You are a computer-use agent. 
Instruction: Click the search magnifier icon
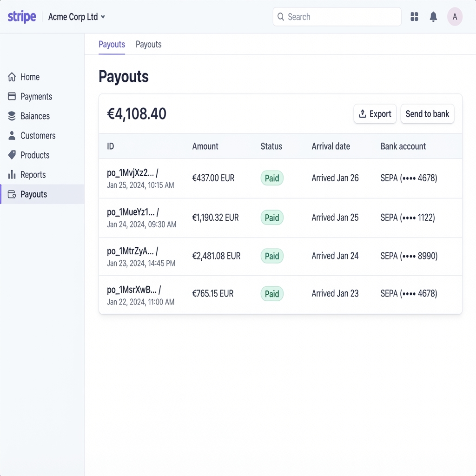click(281, 17)
